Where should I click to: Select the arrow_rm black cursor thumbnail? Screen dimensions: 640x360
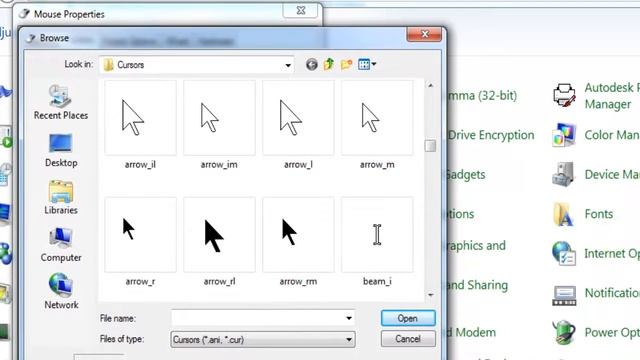(298, 235)
